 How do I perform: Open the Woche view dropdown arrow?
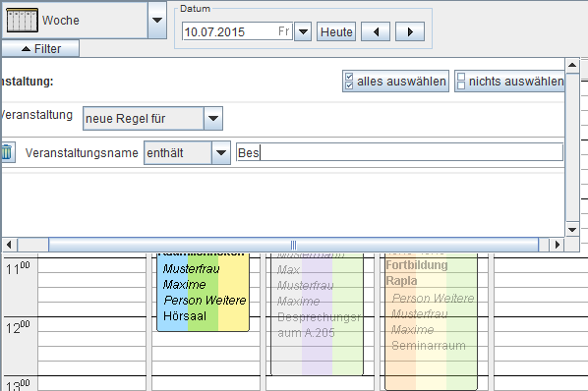[x=157, y=20]
